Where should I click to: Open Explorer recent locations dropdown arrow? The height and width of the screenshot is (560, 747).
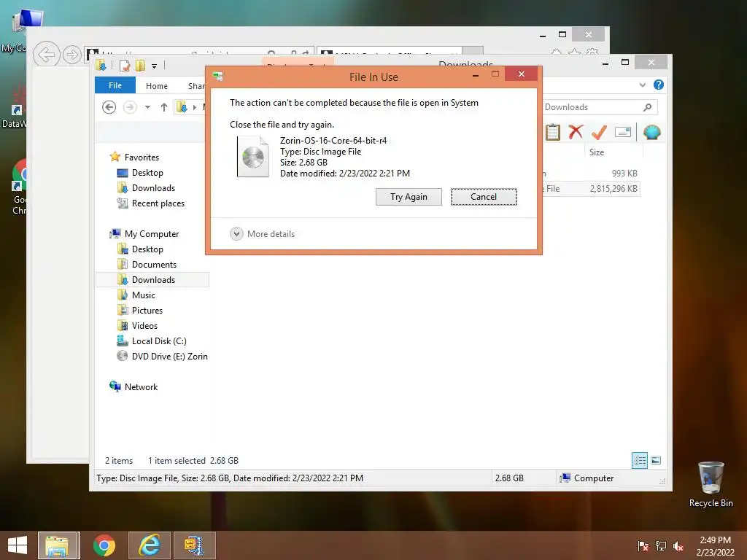(x=147, y=107)
